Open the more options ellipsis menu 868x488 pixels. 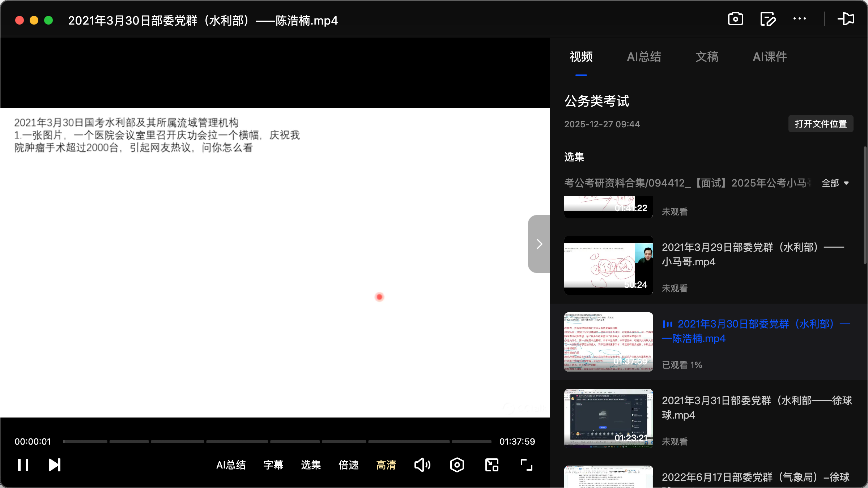[800, 19]
